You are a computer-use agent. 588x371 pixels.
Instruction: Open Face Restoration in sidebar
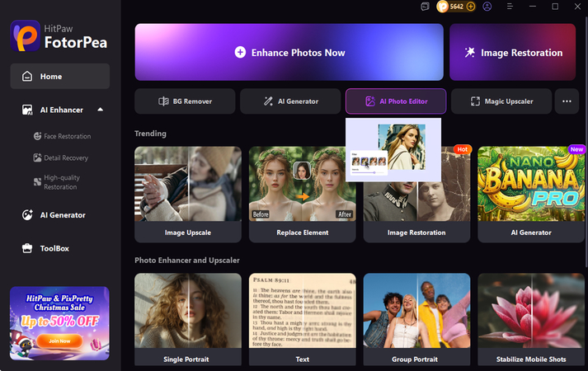(62, 136)
